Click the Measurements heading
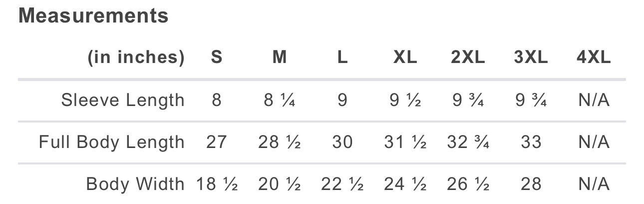The height and width of the screenshot is (204, 644). (x=93, y=16)
